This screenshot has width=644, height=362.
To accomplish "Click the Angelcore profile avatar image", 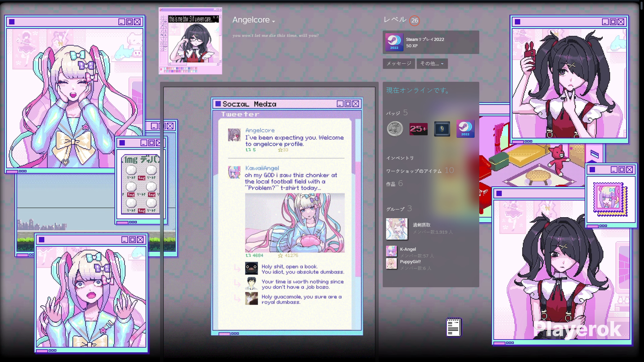I will [190, 41].
